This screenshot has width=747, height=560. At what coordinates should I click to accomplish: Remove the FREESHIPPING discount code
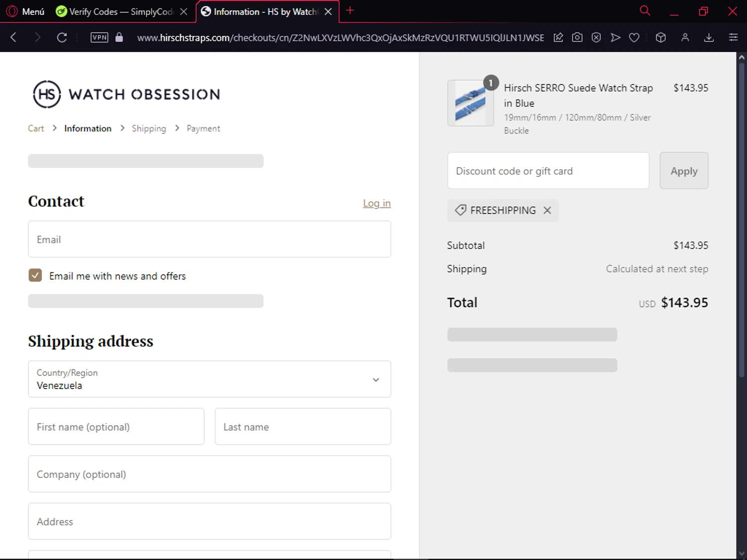point(547,210)
